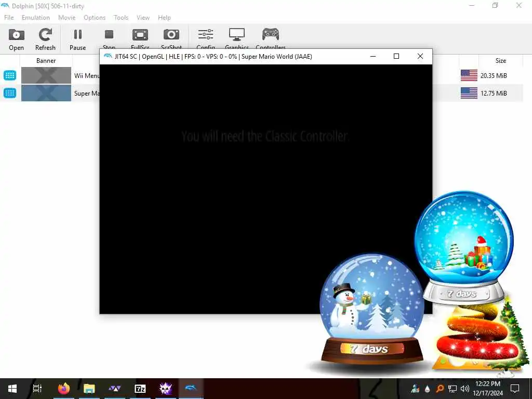
Task: Take a screenshot with ScrShot button
Action: coord(171,39)
